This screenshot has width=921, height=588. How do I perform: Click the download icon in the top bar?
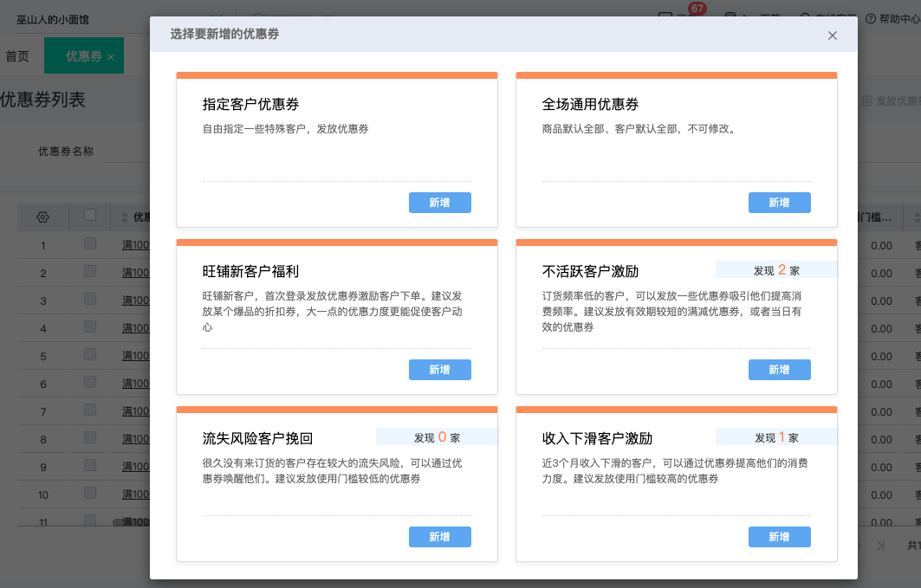(x=730, y=16)
